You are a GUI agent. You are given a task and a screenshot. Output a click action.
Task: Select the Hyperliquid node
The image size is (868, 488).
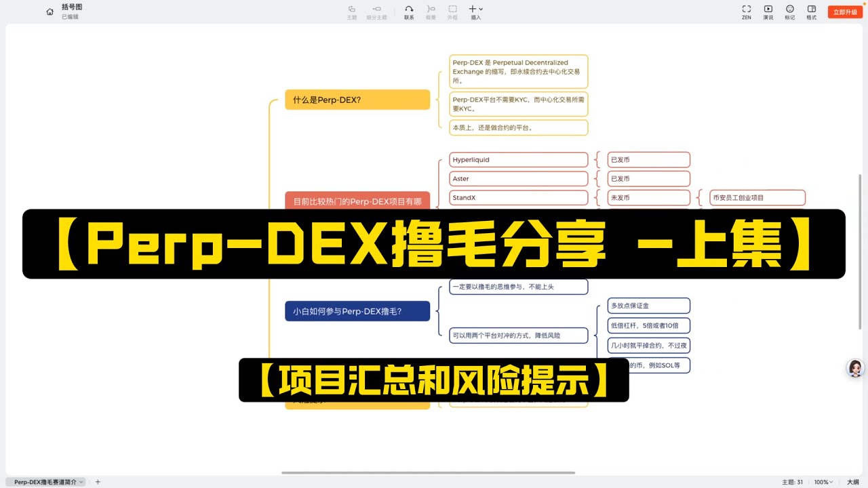pyautogui.click(x=519, y=160)
